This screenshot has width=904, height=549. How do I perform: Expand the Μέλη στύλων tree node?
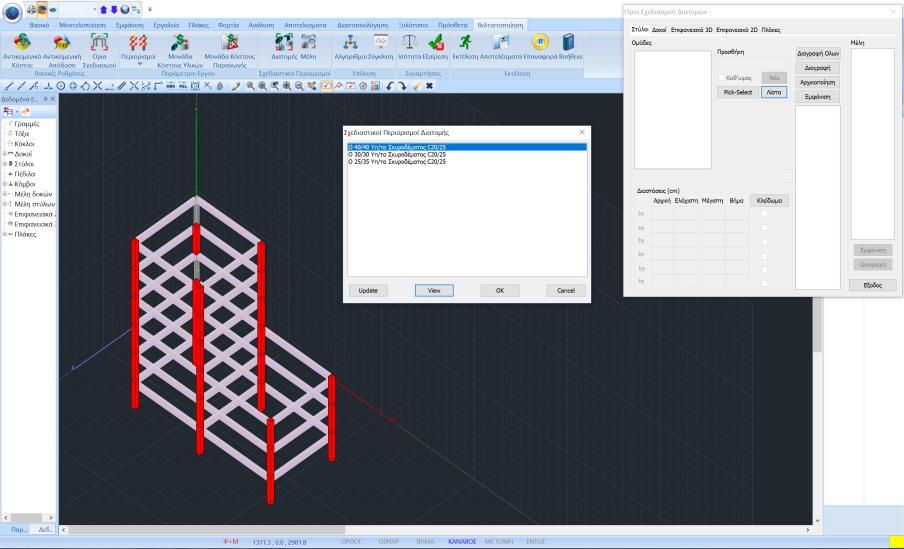(5, 204)
